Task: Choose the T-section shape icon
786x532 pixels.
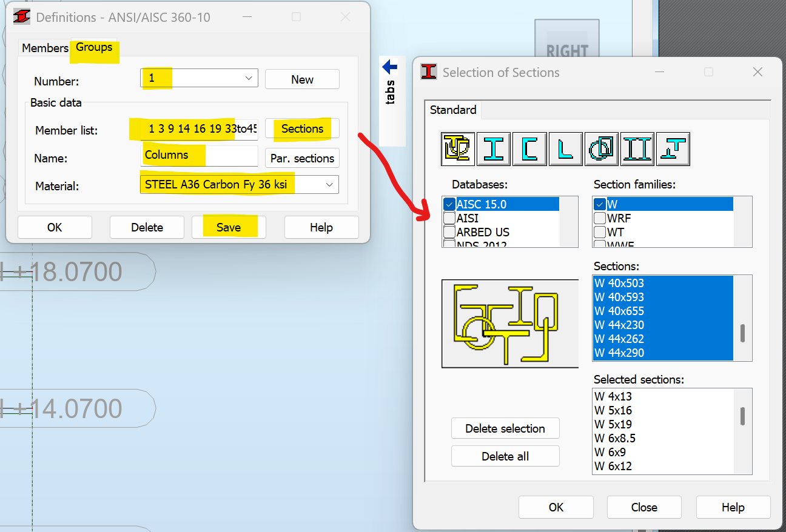Action: [x=673, y=148]
